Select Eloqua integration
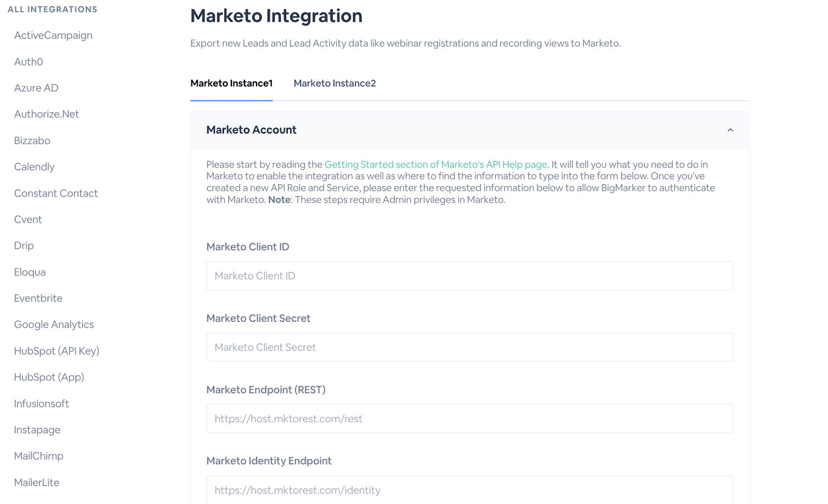828x504 pixels. 30,272
